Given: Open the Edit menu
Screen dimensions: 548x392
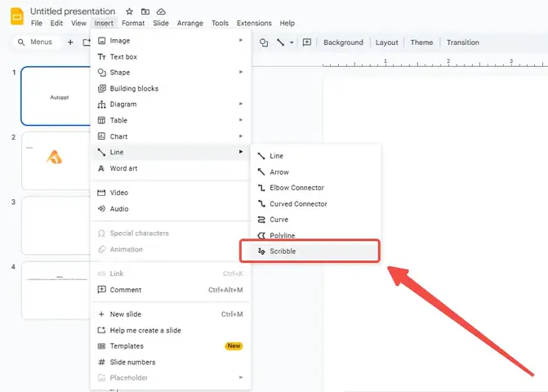Looking at the screenshot, I should (x=56, y=23).
